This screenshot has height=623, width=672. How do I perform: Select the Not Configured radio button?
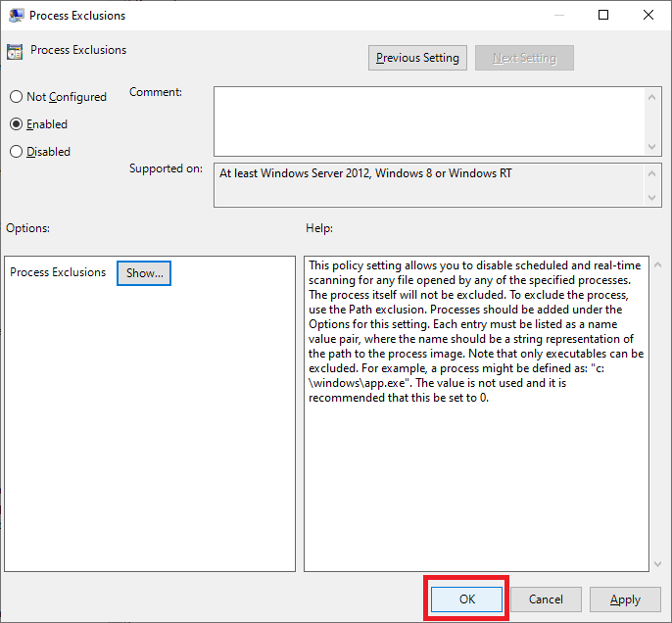(16, 97)
